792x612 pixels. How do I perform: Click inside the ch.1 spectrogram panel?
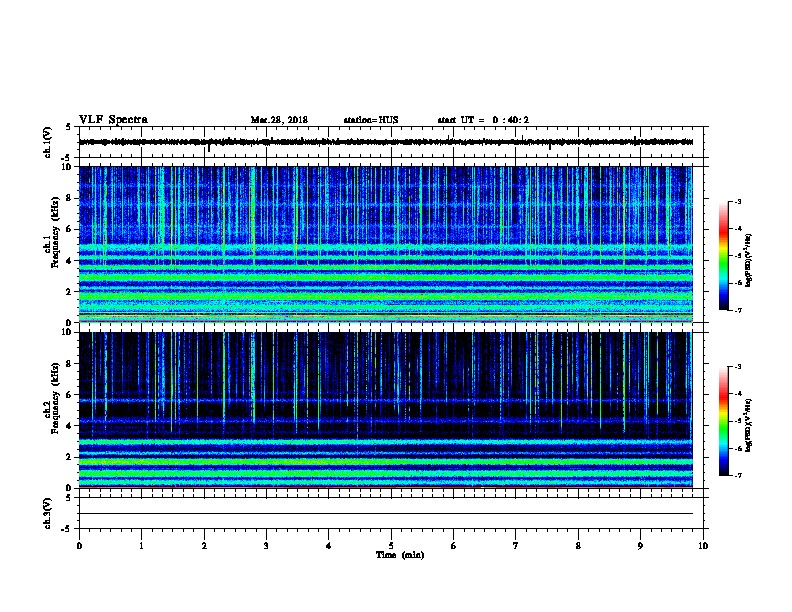386,244
